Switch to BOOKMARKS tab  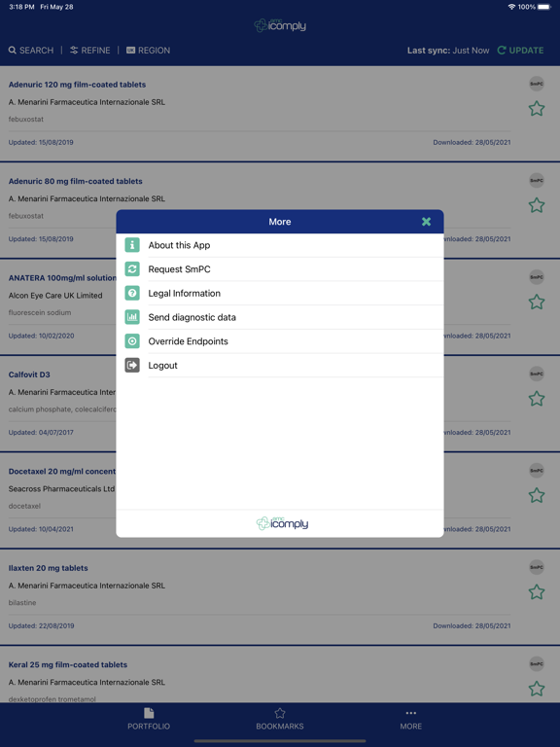point(280,720)
